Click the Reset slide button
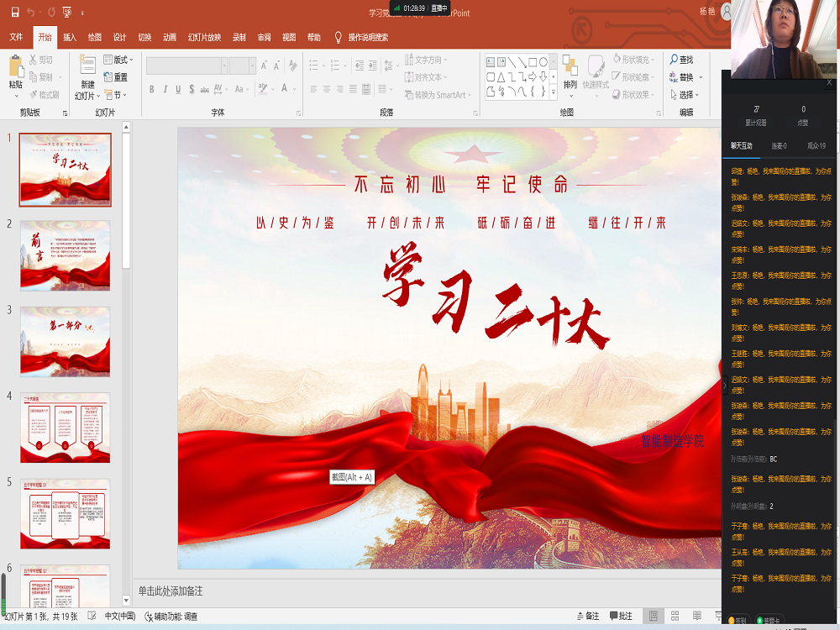This screenshot has height=630, width=840. [115, 77]
